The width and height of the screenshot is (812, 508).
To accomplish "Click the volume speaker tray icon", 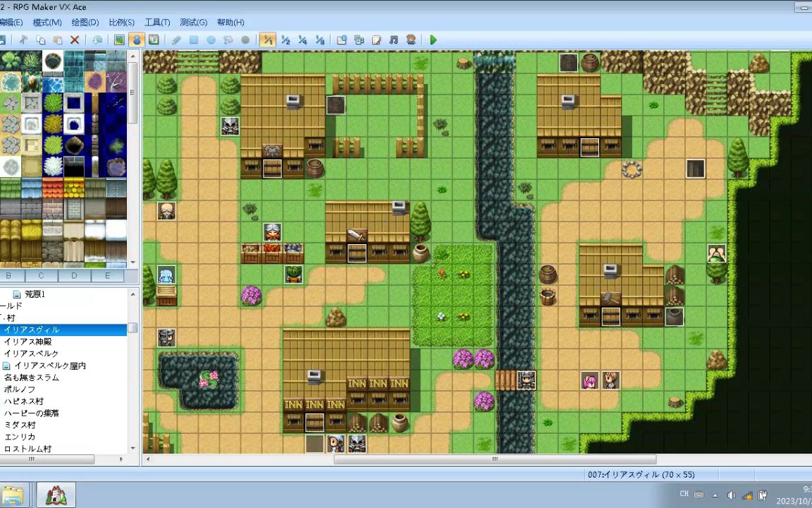I will click(731, 495).
